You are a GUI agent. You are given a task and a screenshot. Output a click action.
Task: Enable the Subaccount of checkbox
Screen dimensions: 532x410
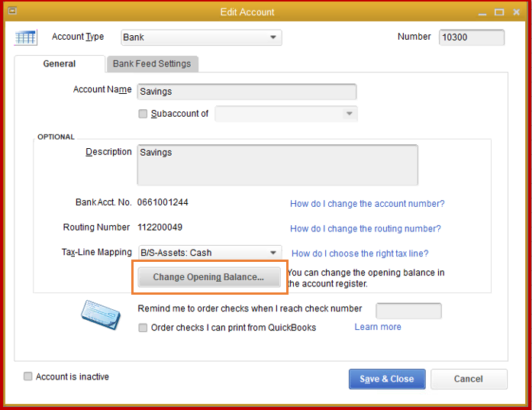(143, 114)
